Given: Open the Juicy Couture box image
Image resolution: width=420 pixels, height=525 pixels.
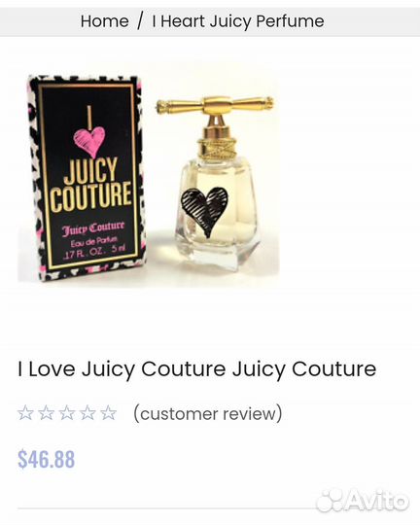Looking at the screenshot, I should pyautogui.click(x=87, y=178).
